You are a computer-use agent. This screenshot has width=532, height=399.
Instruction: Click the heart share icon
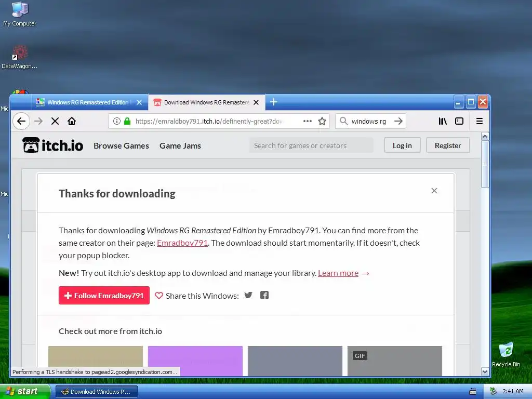[x=159, y=296]
